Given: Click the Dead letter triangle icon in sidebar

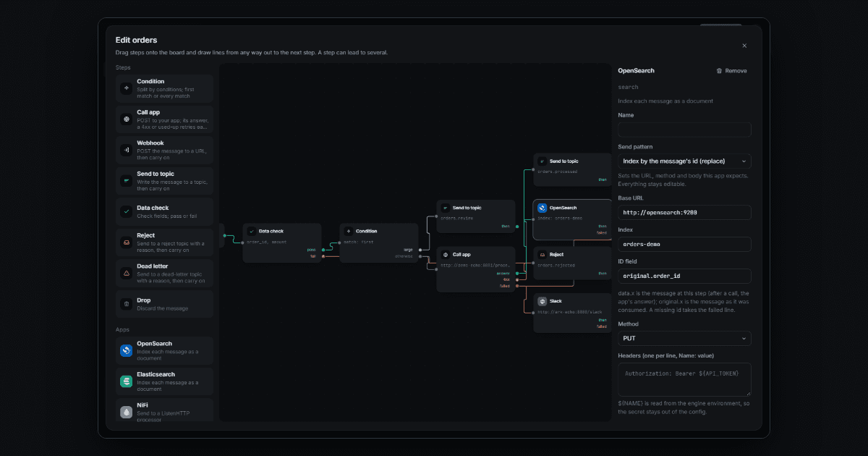Looking at the screenshot, I should [127, 273].
